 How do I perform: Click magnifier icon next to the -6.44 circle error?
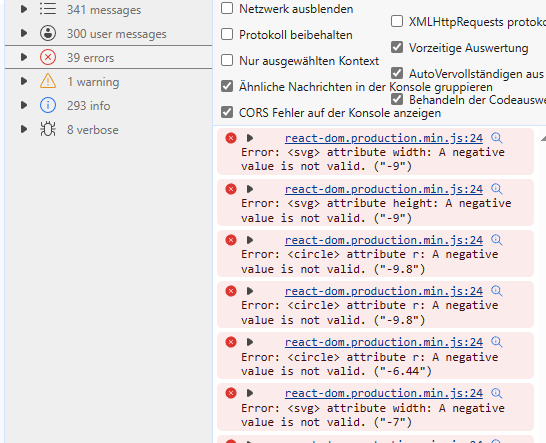tap(497, 342)
